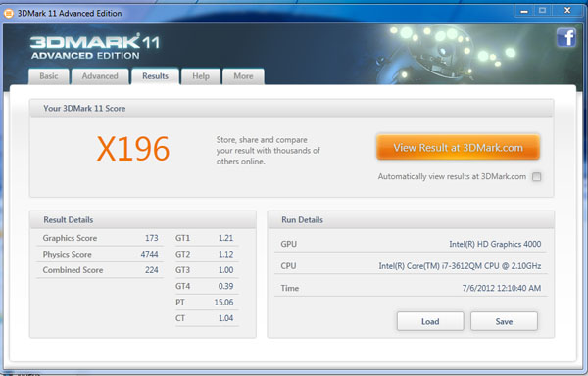Click the GT1 value 1.21
This screenshot has height=376, width=588.
point(225,238)
